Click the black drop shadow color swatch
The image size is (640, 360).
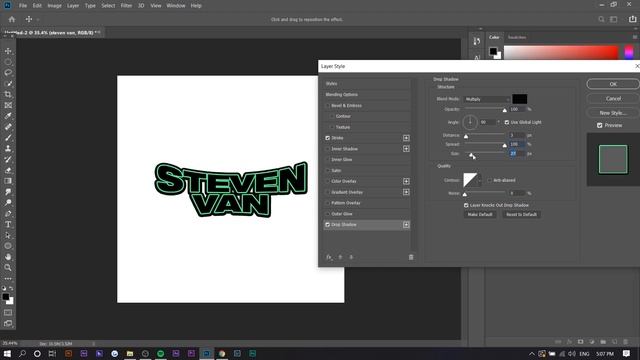(x=520, y=99)
